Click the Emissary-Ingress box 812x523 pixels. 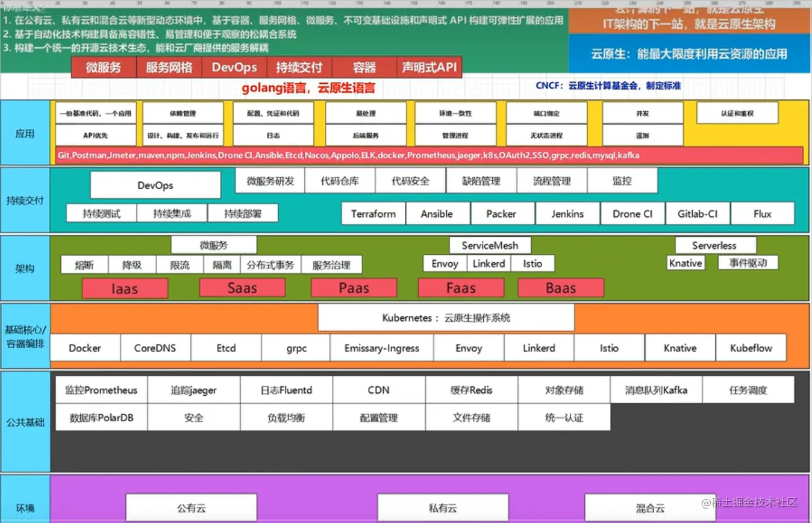tap(382, 348)
